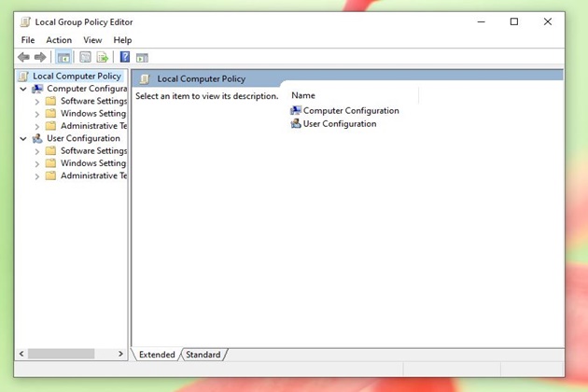The image size is (588, 392).
Task: Select Windows Settings label under User Configuration
Action: [x=93, y=163]
